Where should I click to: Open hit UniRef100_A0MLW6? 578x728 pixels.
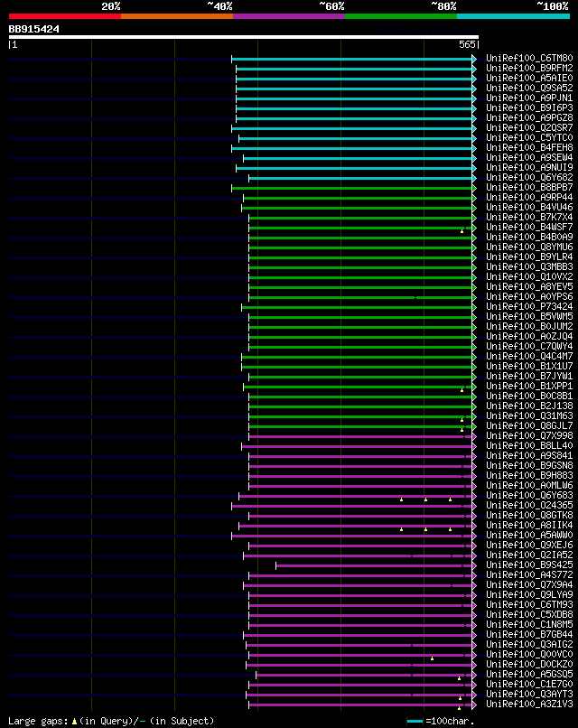[529, 486]
